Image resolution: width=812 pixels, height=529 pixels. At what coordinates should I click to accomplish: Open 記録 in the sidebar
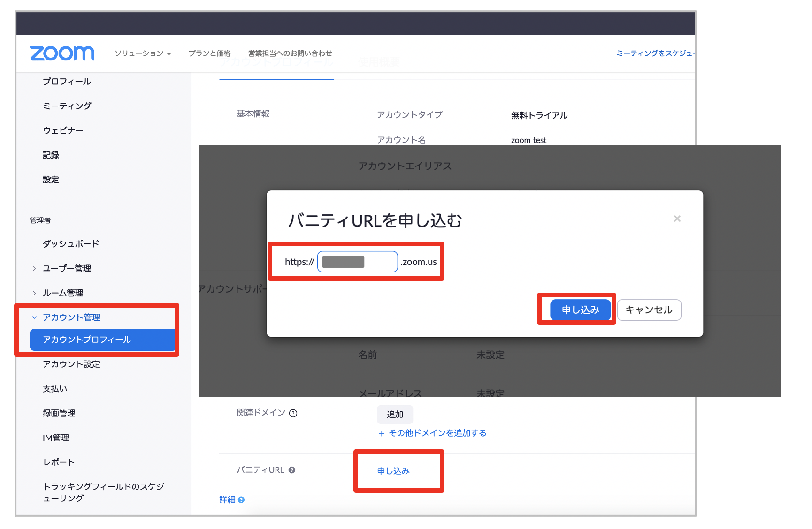tap(51, 155)
